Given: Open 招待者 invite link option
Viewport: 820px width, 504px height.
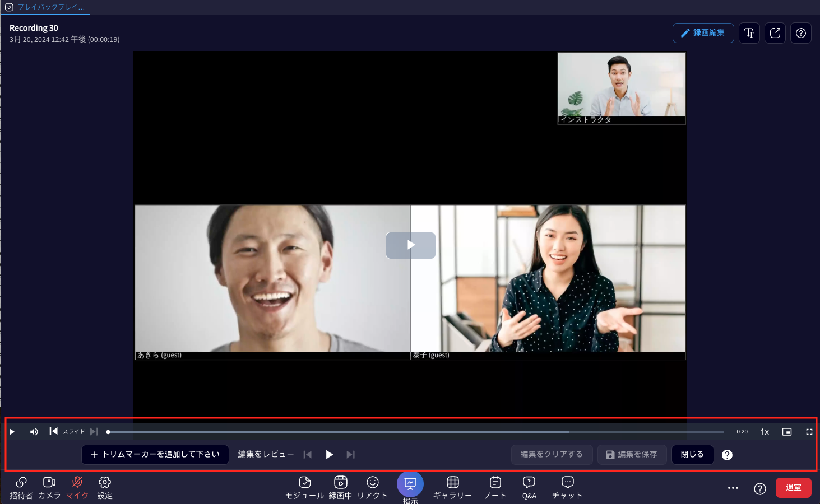Looking at the screenshot, I should (x=21, y=488).
